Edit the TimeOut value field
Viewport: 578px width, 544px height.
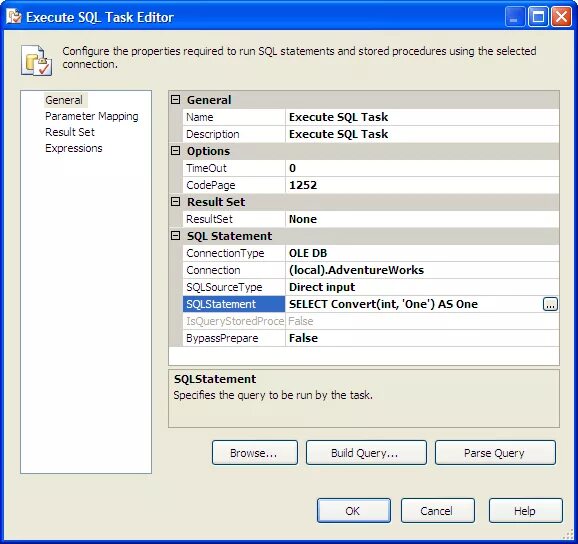pyautogui.click(x=422, y=168)
